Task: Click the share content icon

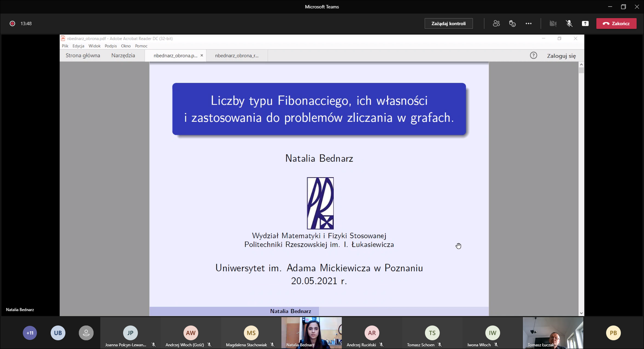Action: [585, 23]
